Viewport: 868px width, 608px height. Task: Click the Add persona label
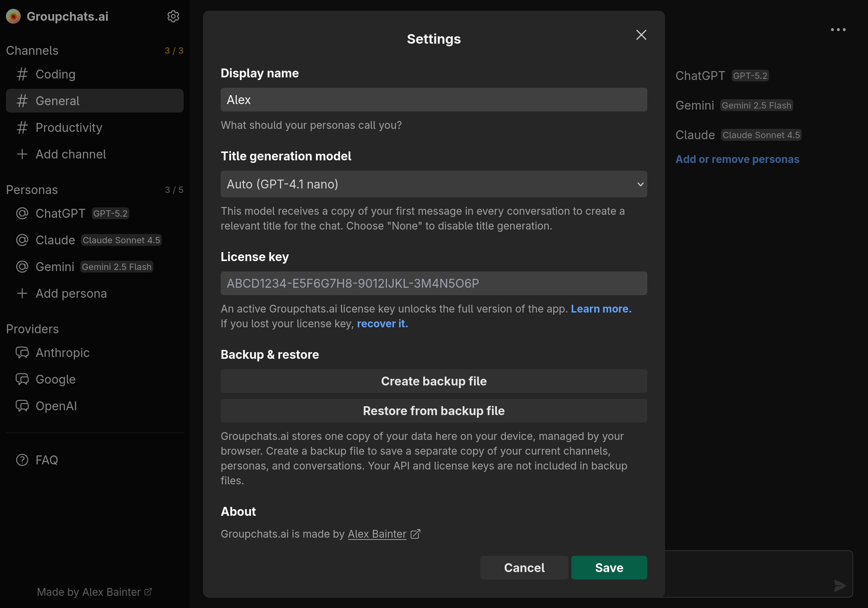pyautogui.click(x=71, y=293)
